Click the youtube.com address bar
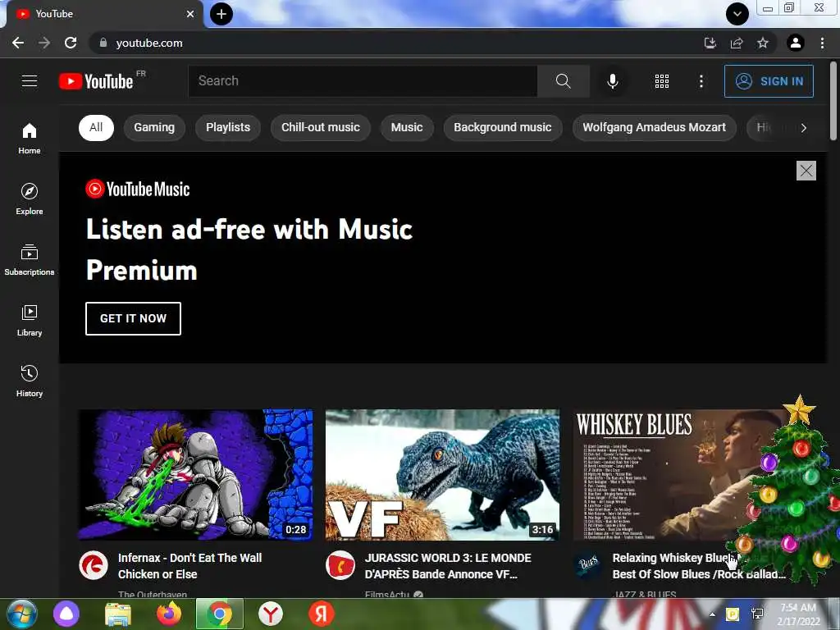Image resolution: width=840 pixels, height=630 pixels. tap(396, 43)
